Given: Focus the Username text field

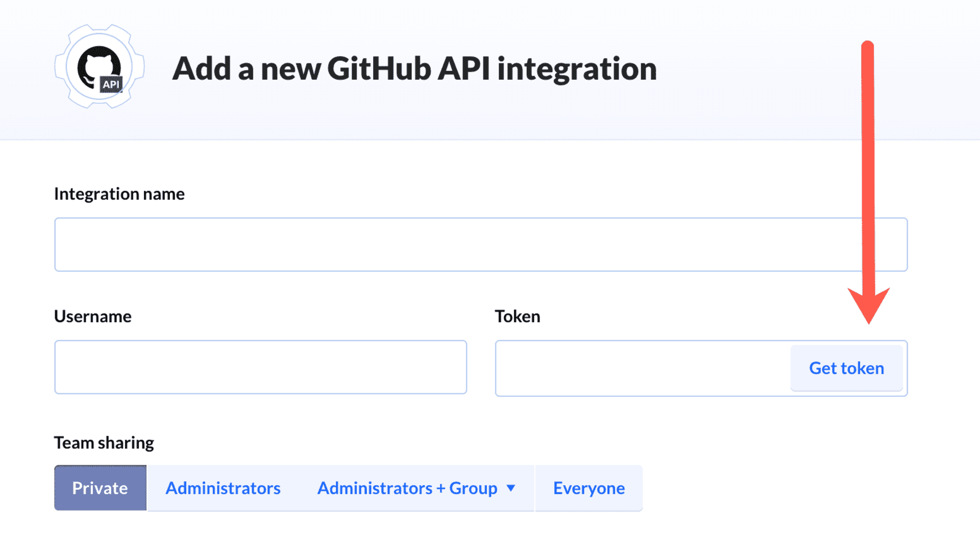Looking at the screenshot, I should tap(260, 367).
